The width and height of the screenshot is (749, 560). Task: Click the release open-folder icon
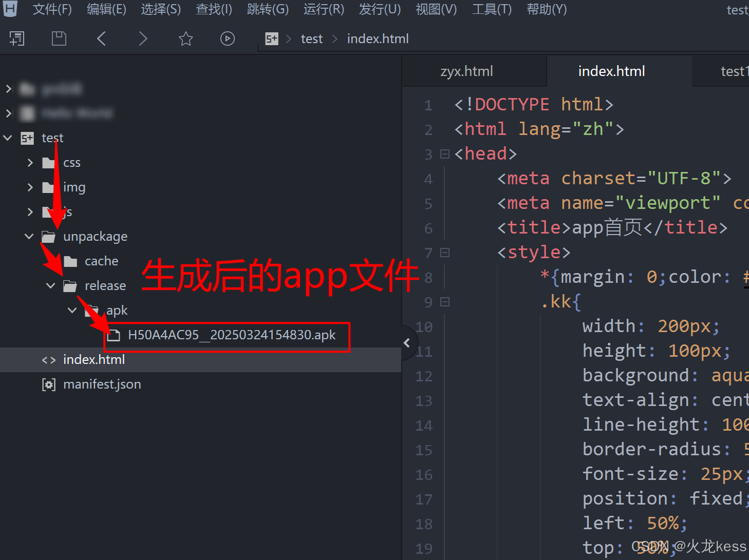pos(70,286)
